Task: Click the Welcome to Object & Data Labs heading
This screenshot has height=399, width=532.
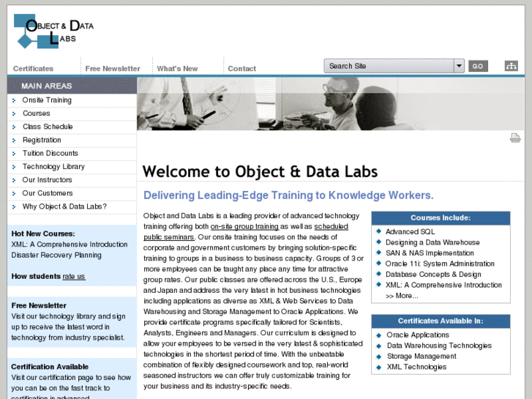Action: click(260, 171)
